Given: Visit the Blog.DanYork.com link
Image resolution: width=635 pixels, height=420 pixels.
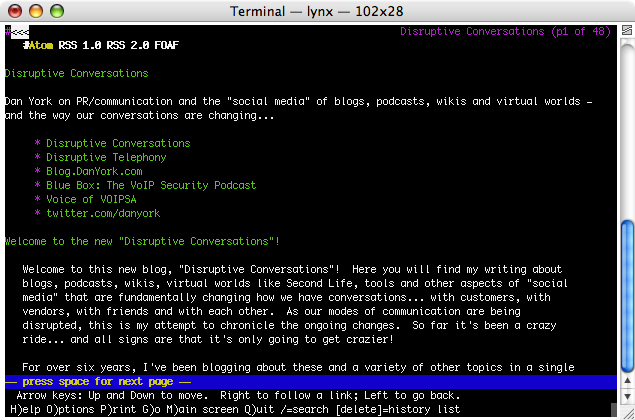Looking at the screenshot, I should (x=93, y=171).
